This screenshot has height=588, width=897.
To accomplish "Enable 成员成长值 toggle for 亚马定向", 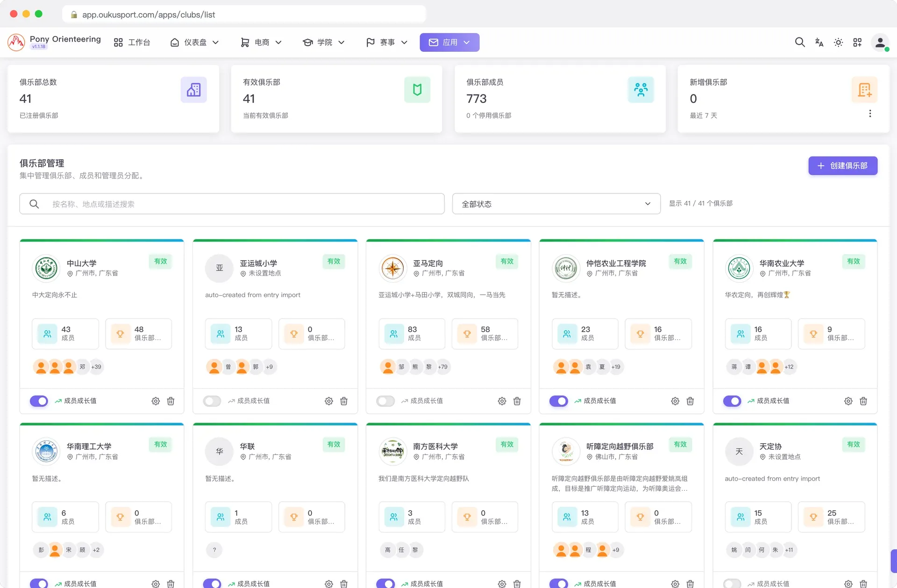I will point(385,401).
